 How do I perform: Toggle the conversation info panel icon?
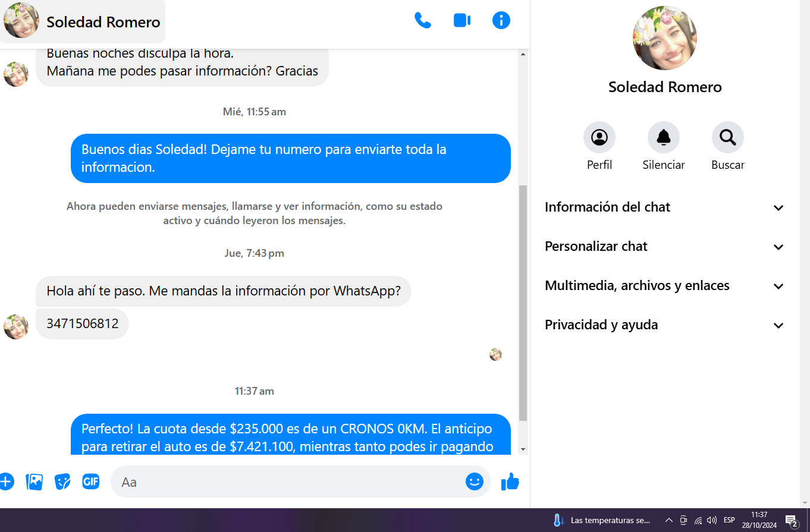click(x=501, y=21)
